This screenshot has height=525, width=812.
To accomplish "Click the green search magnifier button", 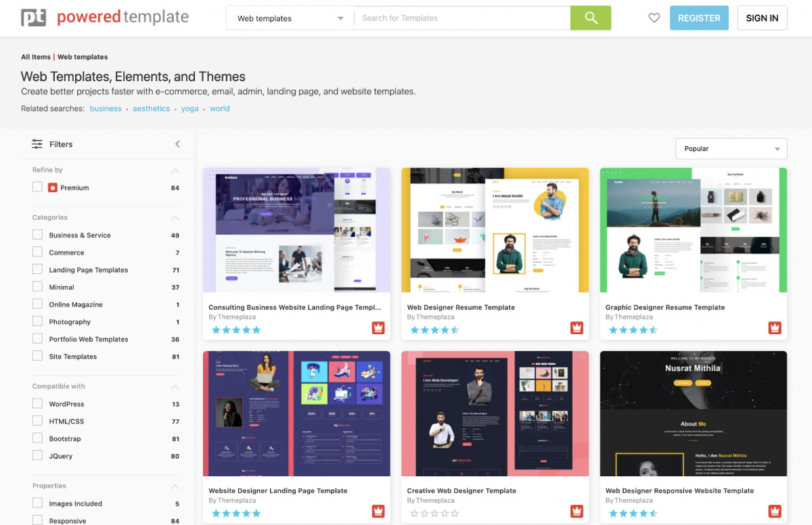I will 591,18.
